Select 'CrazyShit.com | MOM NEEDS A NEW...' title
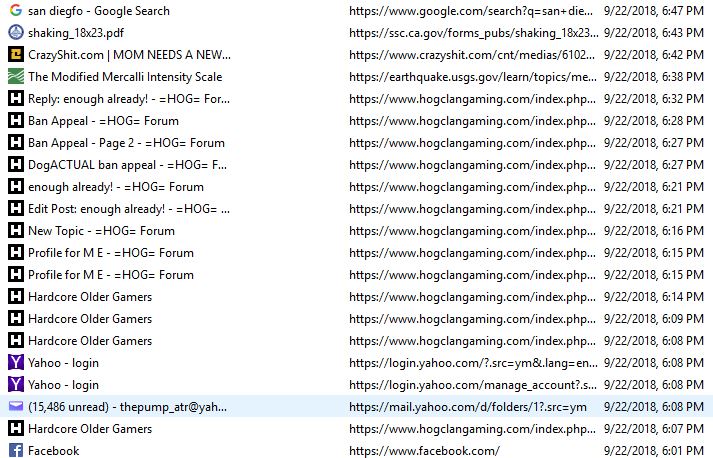 (x=129, y=55)
